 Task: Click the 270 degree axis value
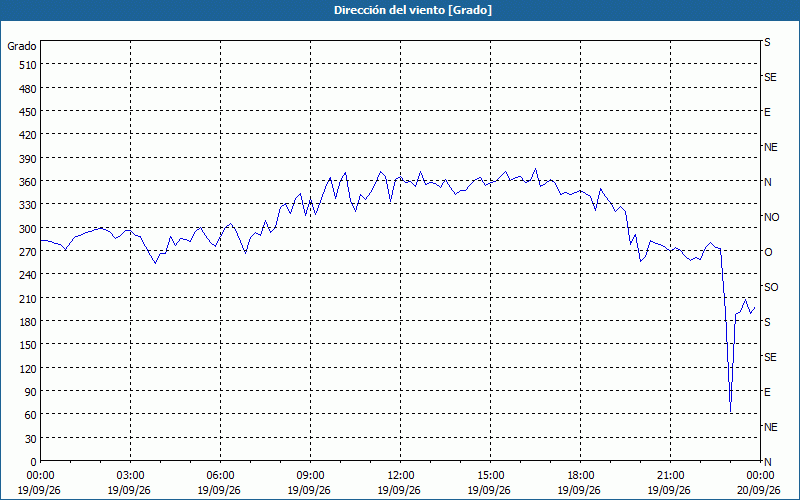[x=29, y=252]
